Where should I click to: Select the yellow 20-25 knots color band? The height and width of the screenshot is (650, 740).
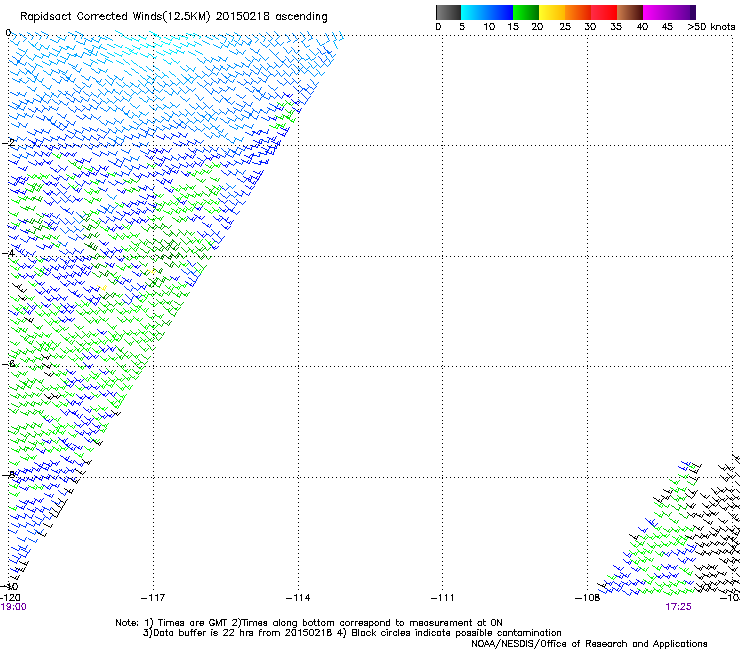click(552, 12)
